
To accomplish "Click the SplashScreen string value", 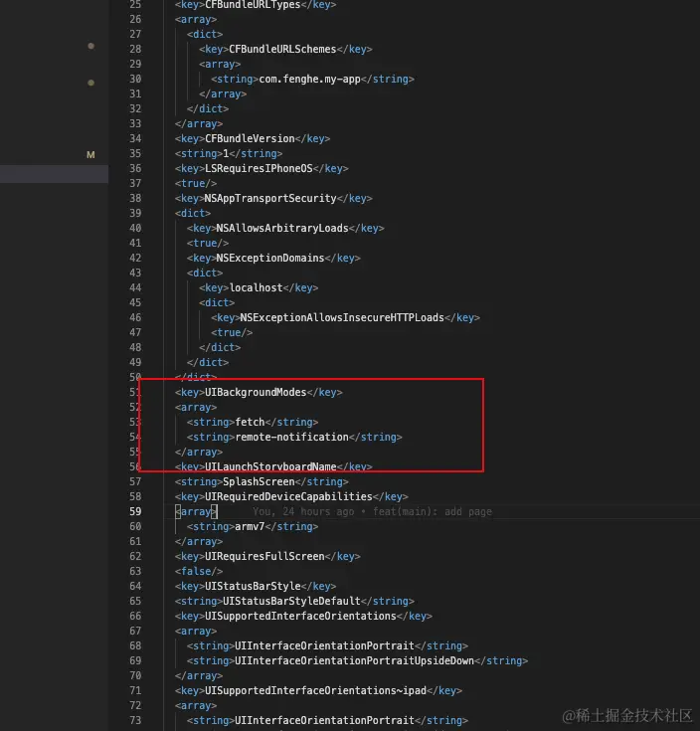I will (259, 481).
